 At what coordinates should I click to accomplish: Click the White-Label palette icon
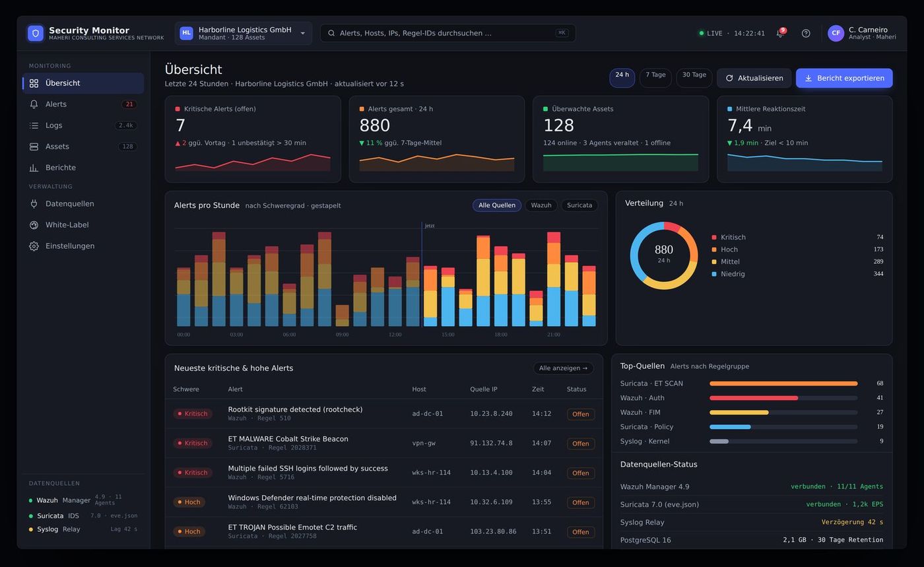[x=34, y=225]
